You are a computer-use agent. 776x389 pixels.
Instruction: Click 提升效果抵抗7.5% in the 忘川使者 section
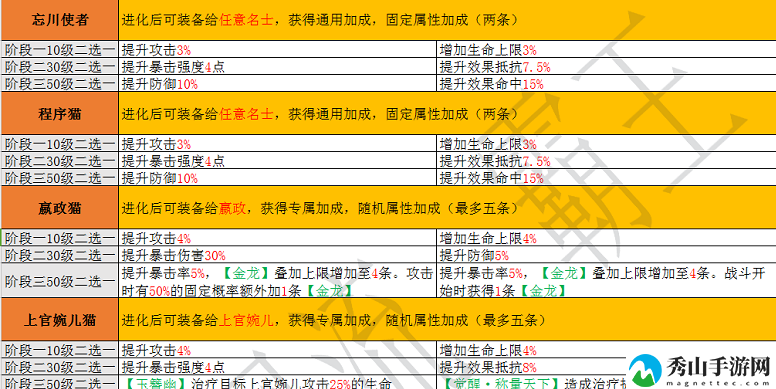coord(607,67)
